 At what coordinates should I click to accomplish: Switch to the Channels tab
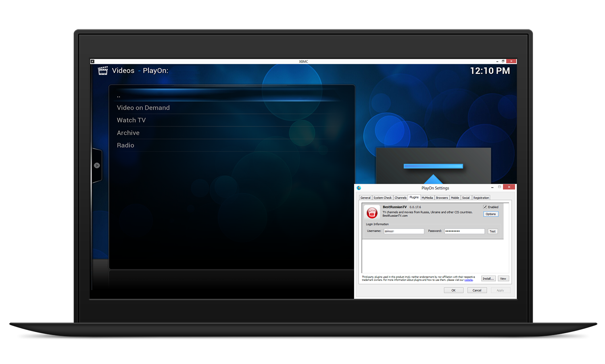(401, 198)
